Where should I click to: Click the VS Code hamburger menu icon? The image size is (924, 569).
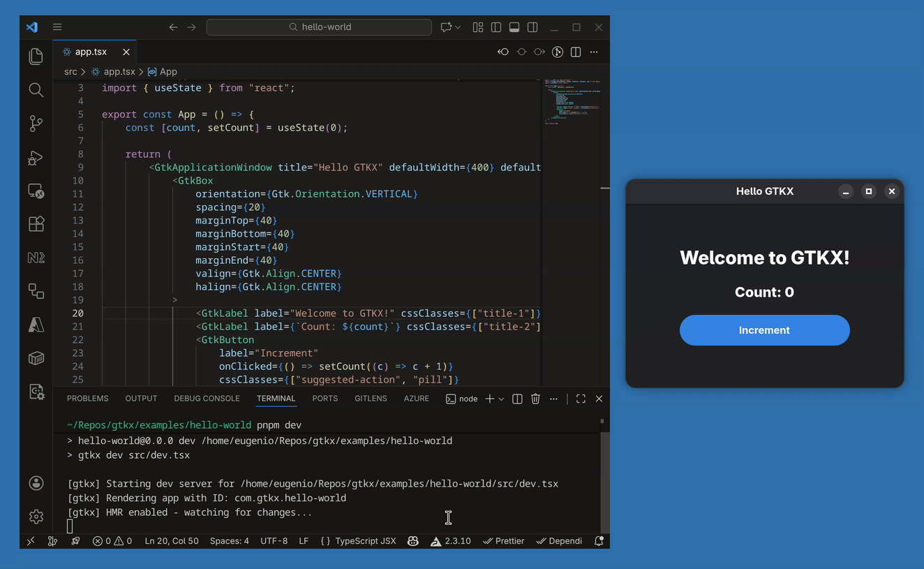click(x=57, y=27)
